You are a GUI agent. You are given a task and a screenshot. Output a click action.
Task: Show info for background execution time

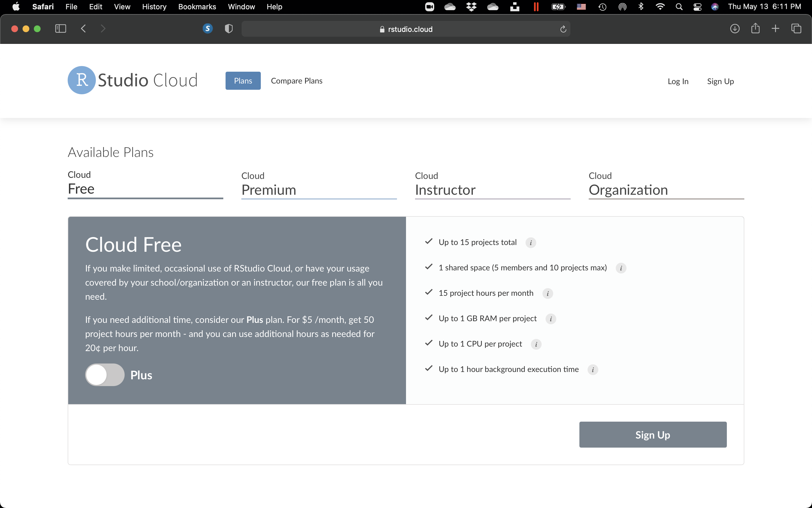tap(593, 370)
